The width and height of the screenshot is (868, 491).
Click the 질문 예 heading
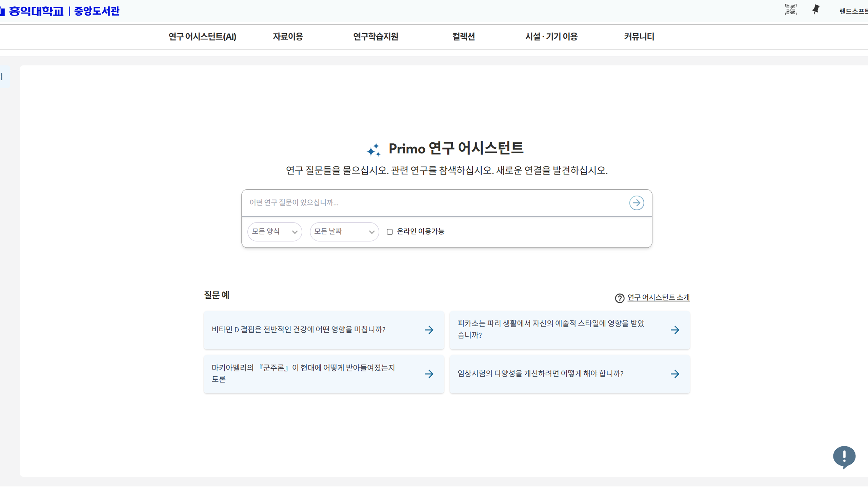tap(216, 295)
